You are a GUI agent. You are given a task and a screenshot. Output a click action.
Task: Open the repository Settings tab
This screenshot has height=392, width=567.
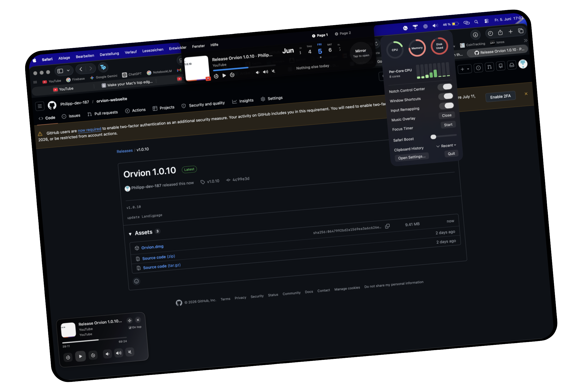click(272, 98)
